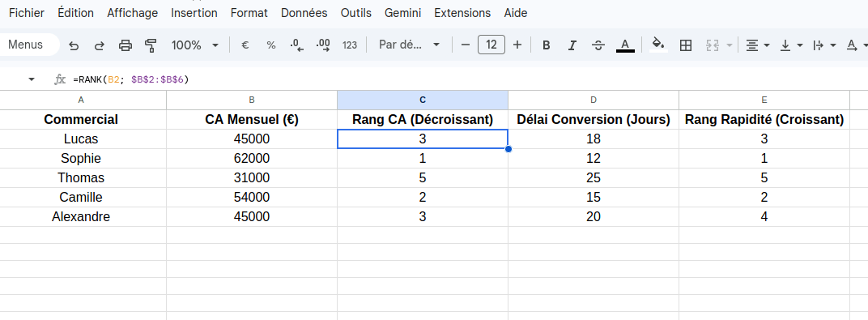Expand the font family dropdown

click(409, 45)
